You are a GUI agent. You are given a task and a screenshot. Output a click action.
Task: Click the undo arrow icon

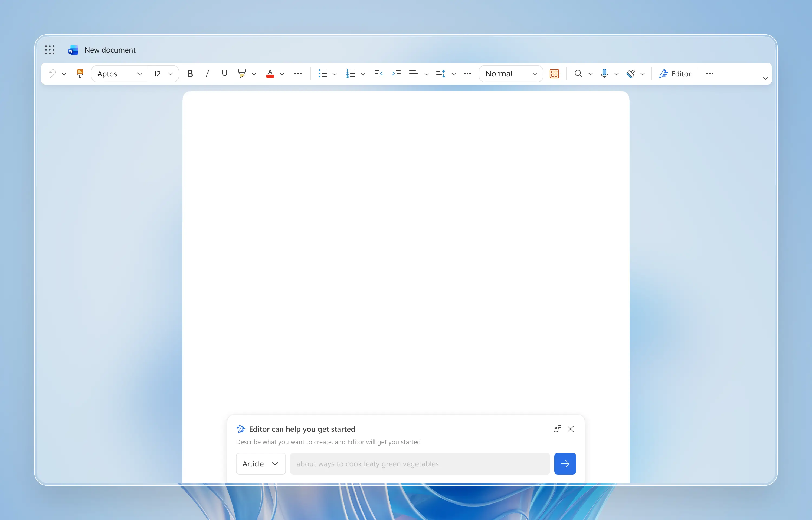click(x=52, y=74)
